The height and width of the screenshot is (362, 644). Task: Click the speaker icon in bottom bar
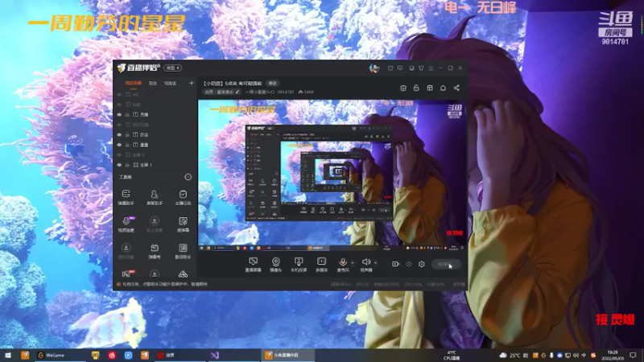point(365,262)
